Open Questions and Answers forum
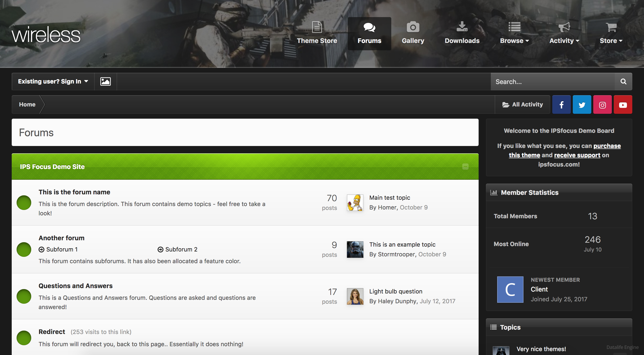This screenshot has width=644, height=355. pyautogui.click(x=76, y=286)
